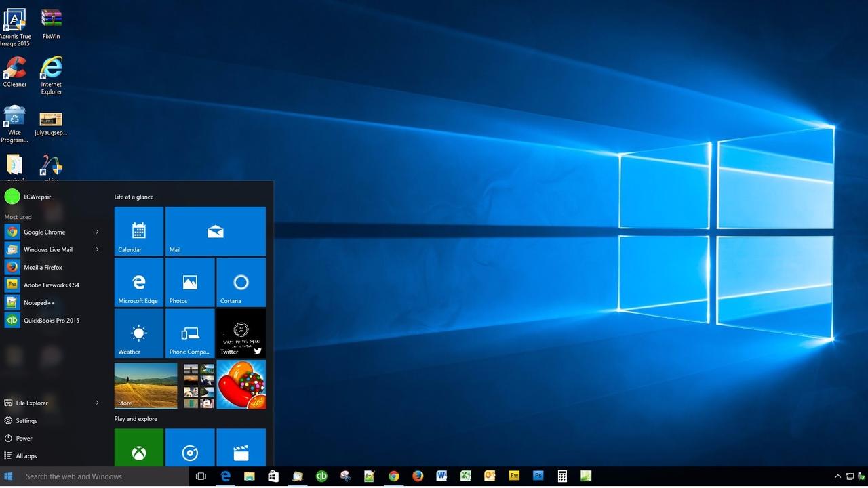Open Calculator from the taskbar
The height and width of the screenshot is (488, 868).
562,476
